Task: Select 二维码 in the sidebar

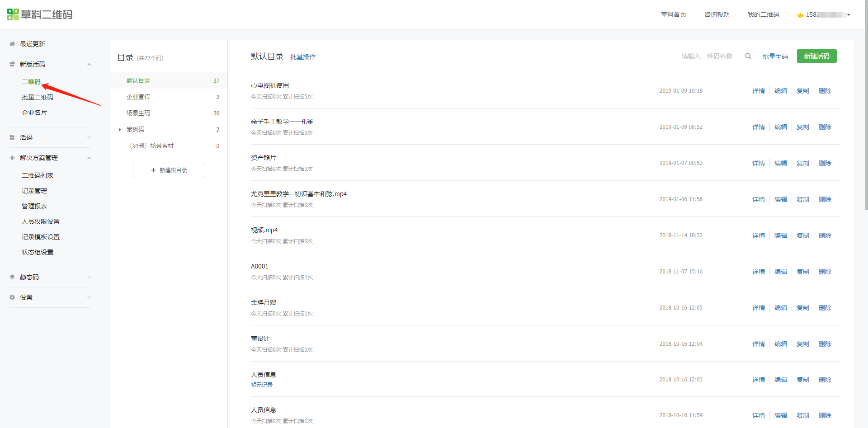Action: pyautogui.click(x=31, y=82)
